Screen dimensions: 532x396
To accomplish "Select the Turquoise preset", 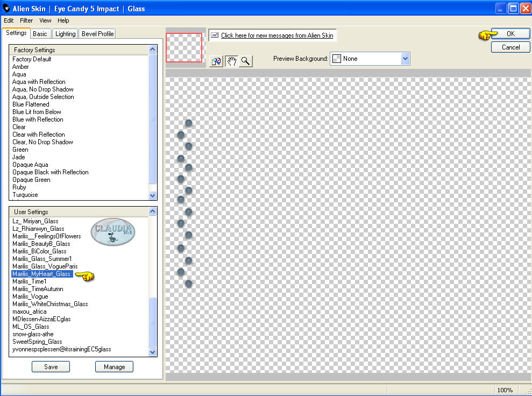I will (25, 195).
